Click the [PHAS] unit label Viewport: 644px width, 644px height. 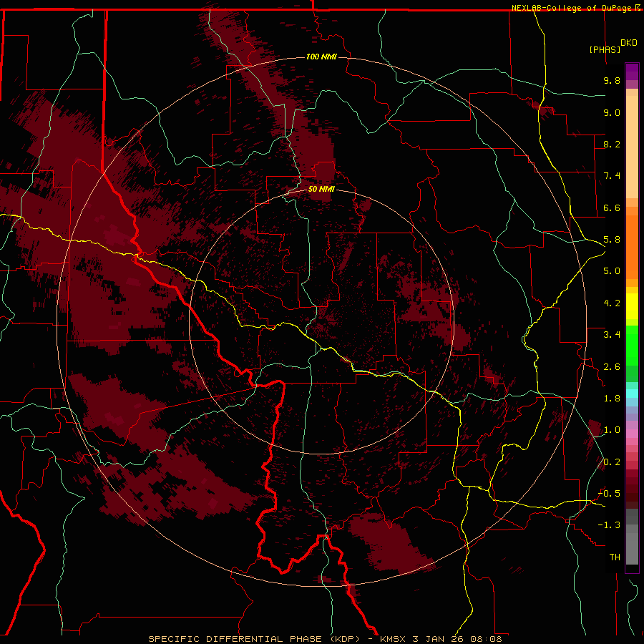tap(605, 49)
